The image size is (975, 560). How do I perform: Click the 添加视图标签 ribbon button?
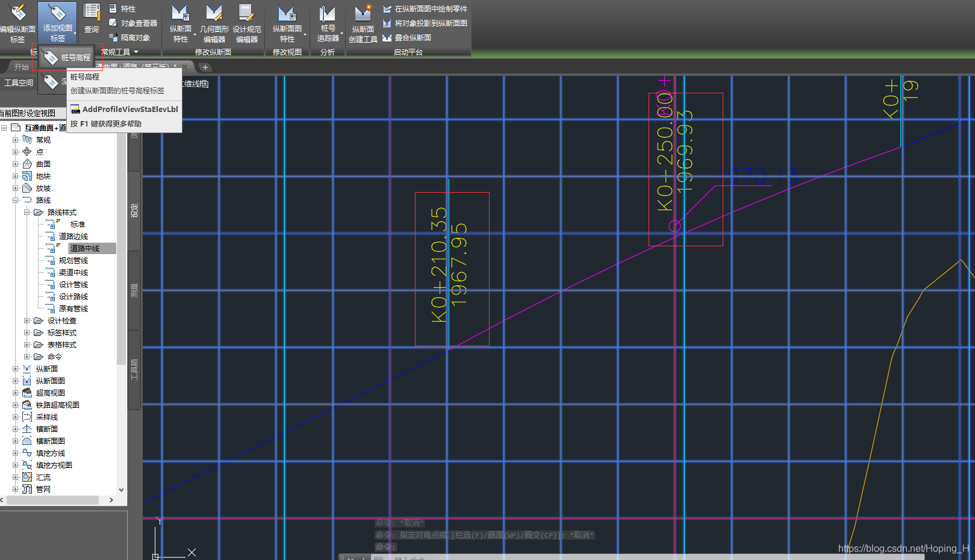[x=57, y=23]
